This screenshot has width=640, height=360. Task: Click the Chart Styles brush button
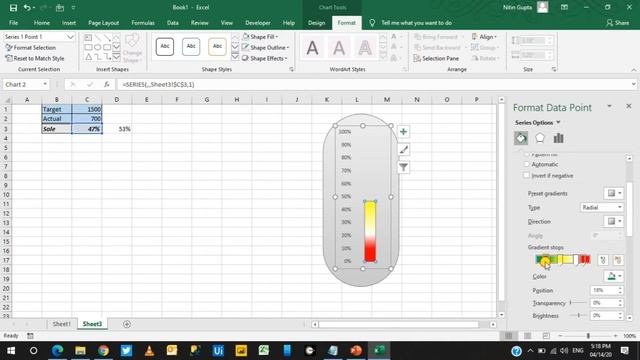[x=403, y=149]
